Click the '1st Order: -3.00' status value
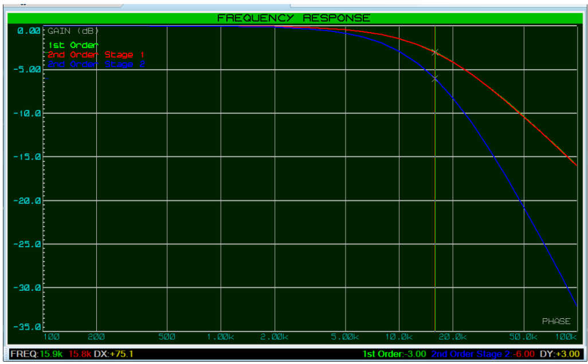 [395, 354]
